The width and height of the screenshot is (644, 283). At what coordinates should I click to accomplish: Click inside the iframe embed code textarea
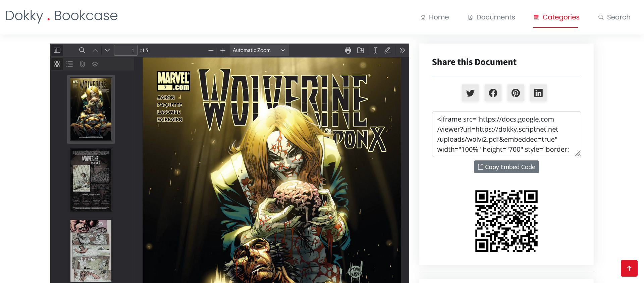point(506,134)
